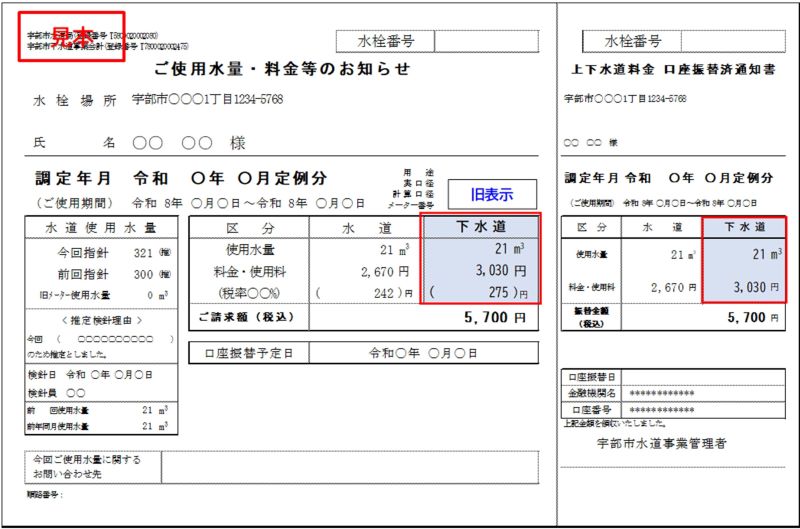The image size is (800, 529).
Task: Click the 5,700 円 total beside ご請求額
Action: tap(494, 317)
